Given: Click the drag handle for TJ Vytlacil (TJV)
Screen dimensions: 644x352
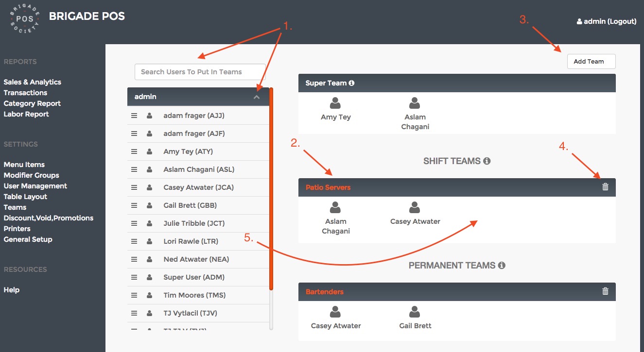Looking at the screenshot, I should 134,313.
